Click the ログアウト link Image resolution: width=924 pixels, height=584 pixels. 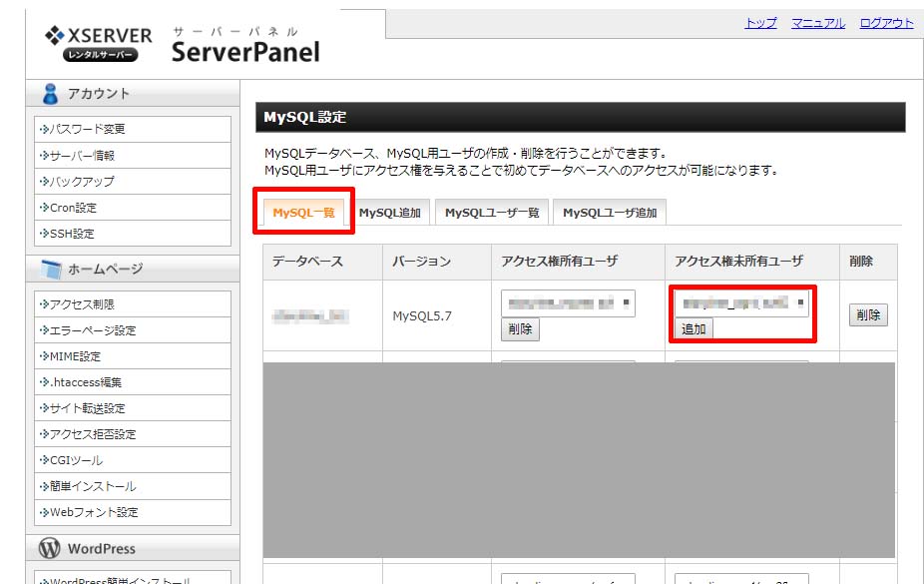(x=885, y=23)
